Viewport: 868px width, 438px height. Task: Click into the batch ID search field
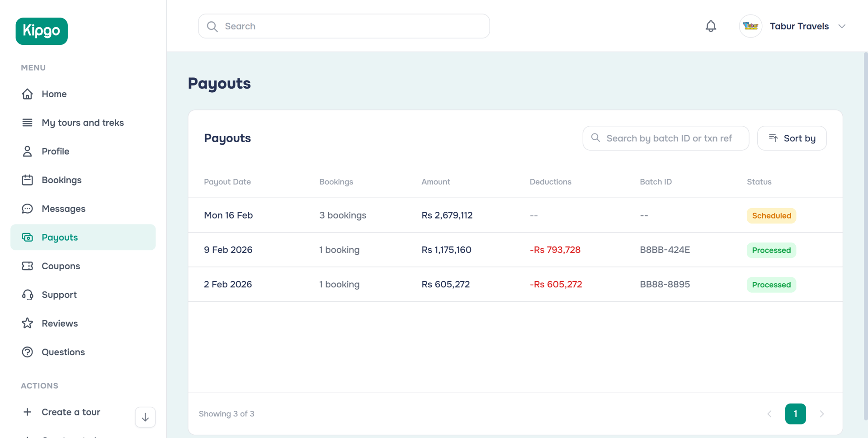coord(665,138)
